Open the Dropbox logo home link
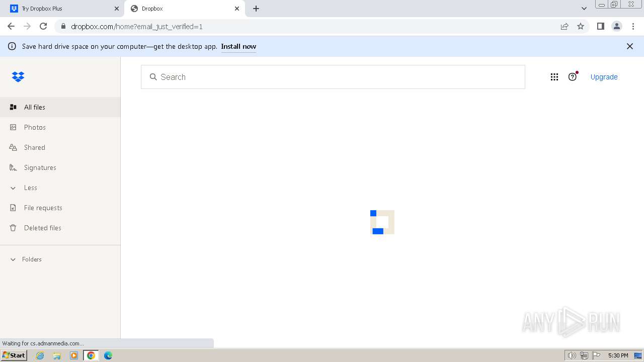 18,77
